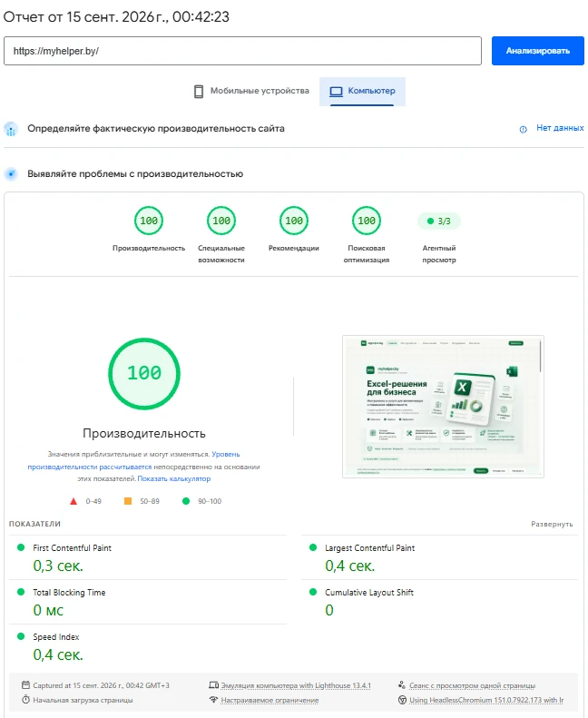
Task: Click the green dot beside First Contentful Paint
Action: (21, 547)
